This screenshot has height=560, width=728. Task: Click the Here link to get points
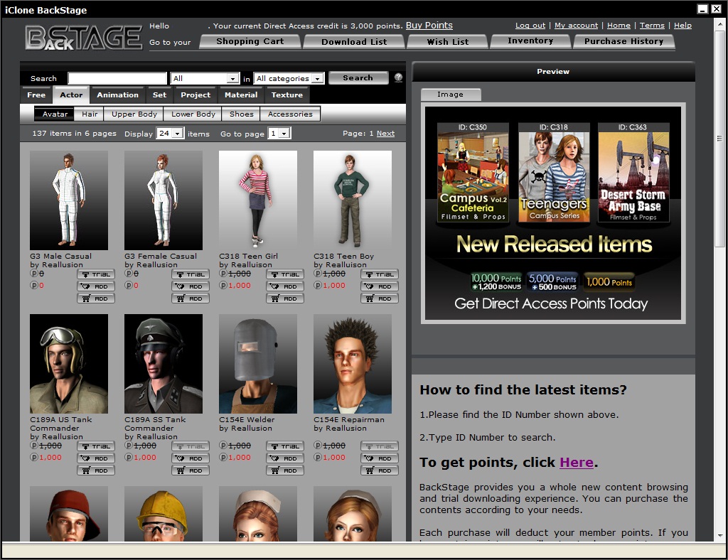coord(576,463)
